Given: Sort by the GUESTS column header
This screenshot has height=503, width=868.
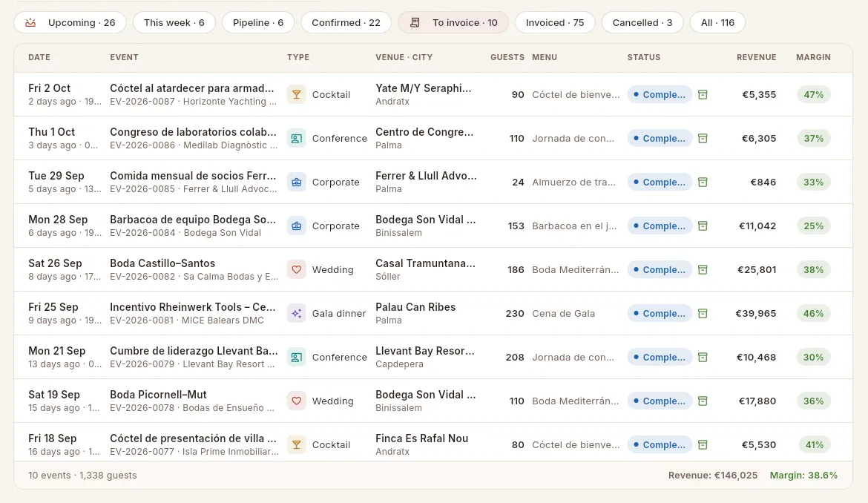Looking at the screenshot, I should 507,57.
